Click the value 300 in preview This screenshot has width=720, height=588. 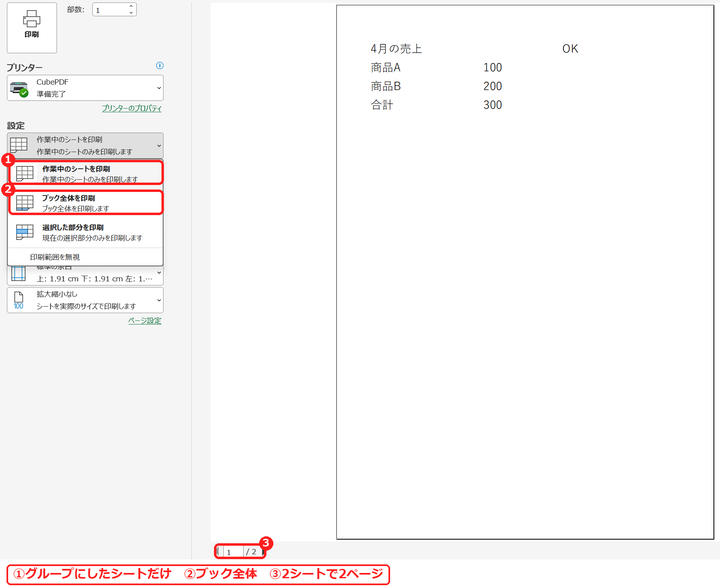(492, 105)
